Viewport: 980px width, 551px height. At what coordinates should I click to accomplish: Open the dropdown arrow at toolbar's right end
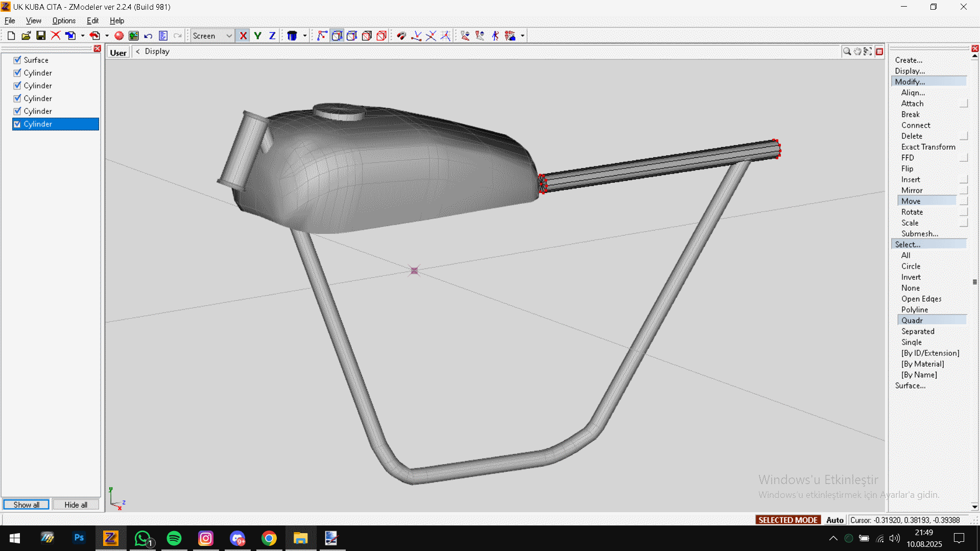[522, 36]
